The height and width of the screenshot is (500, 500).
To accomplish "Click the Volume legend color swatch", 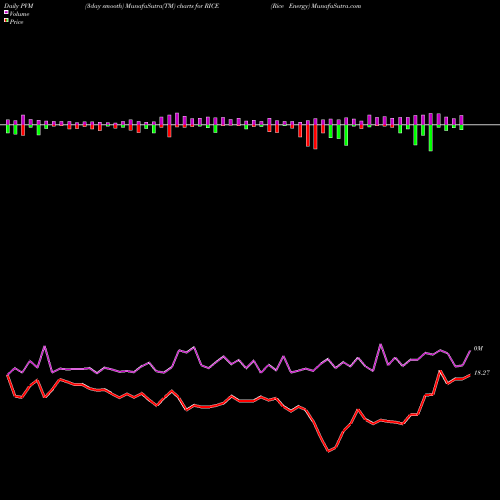I will click(x=6, y=12).
